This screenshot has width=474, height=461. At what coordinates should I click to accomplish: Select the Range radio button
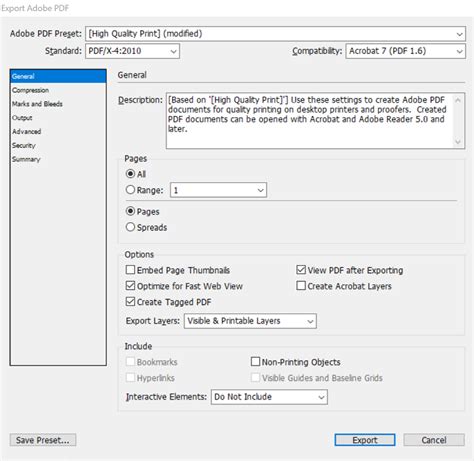click(130, 190)
